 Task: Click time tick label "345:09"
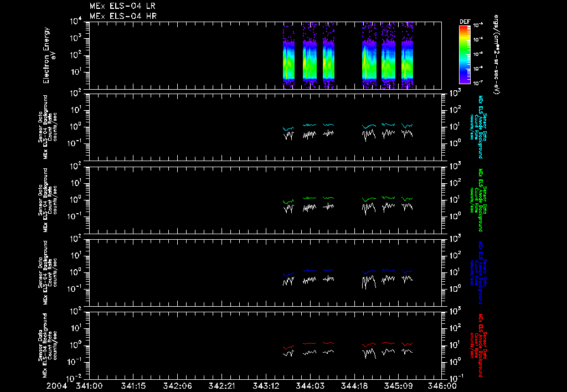[x=398, y=386]
